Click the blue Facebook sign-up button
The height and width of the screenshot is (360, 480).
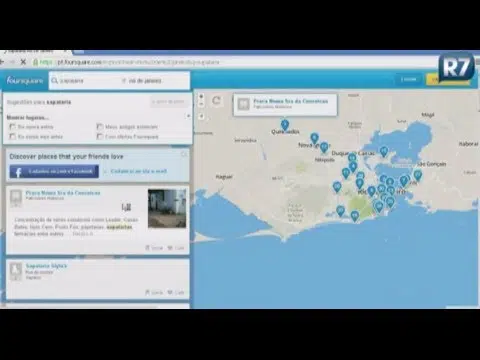54,171
